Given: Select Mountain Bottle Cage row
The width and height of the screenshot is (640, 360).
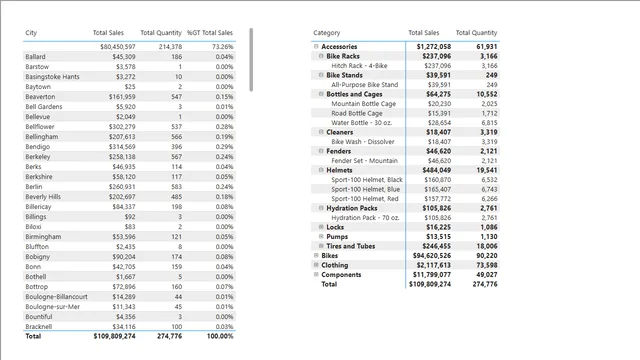Looking at the screenshot, I should 405,104.
